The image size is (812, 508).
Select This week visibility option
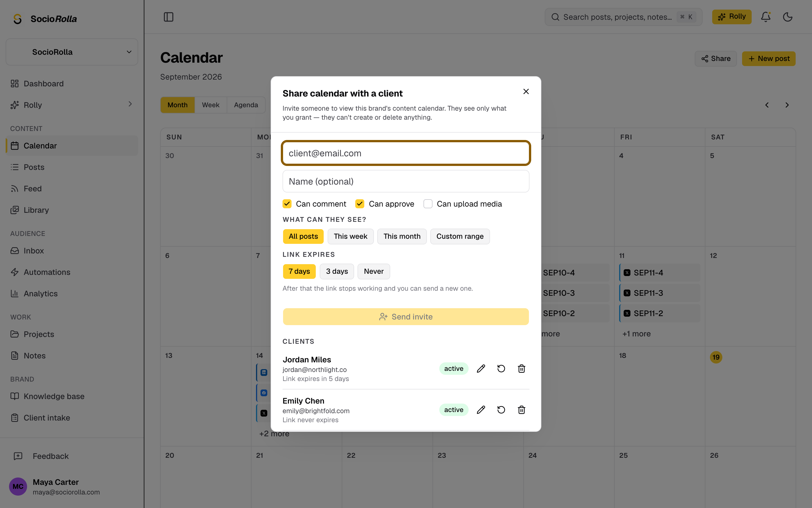[x=350, y=237]
